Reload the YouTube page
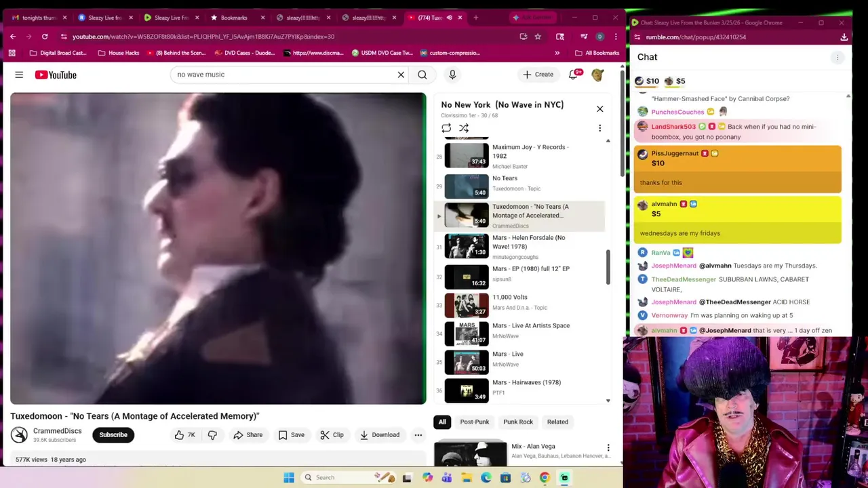The width and height of the screenshot is (868, 488). point(45,37)
